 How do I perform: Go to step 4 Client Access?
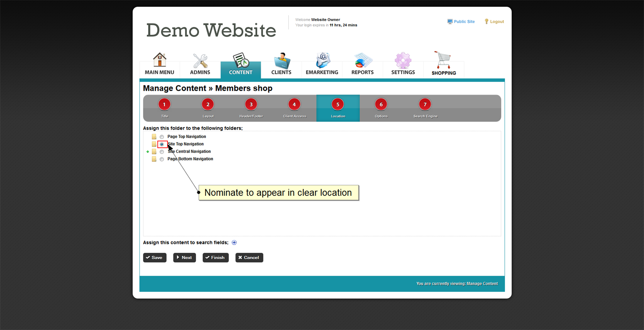(294, 105)
